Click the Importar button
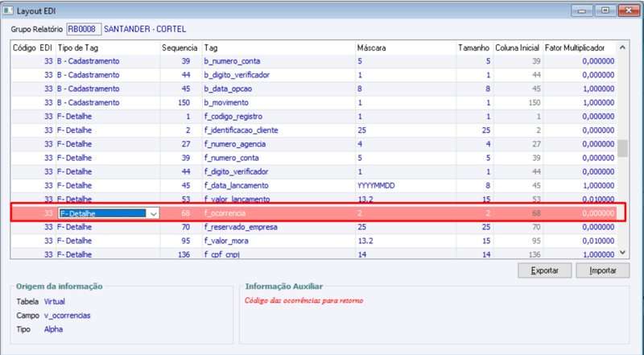The image size is (644, 355). click(602, 270)
